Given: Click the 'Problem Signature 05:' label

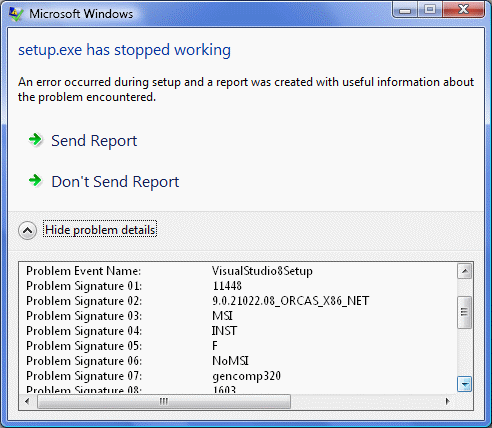Looking at the screenshot, I should coord(84,346).
